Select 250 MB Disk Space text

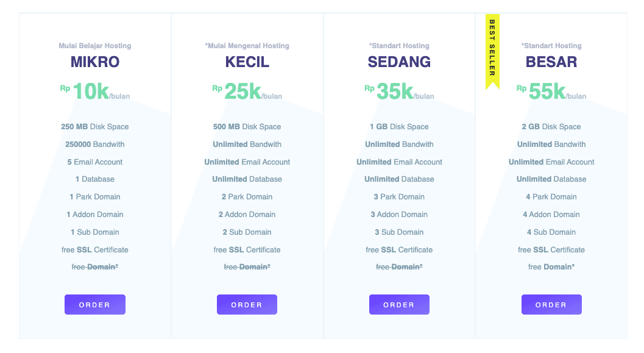(95, 127)
